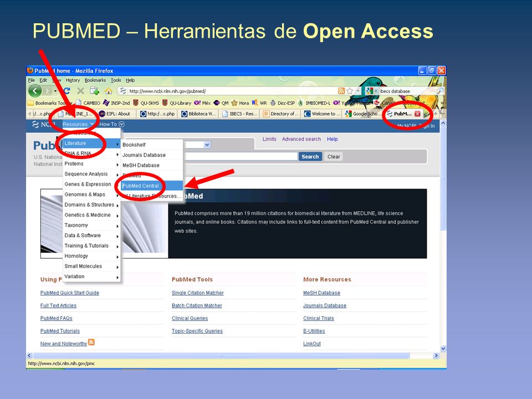Viewport: 532px width, 399px height.
Task: Open the QU-SKHS bookmark
Action: point(146,103)
